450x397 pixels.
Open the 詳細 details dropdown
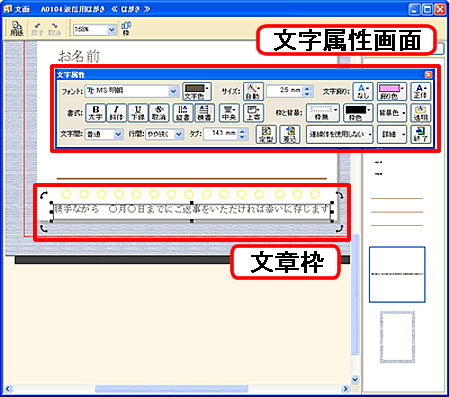(392, 134)
